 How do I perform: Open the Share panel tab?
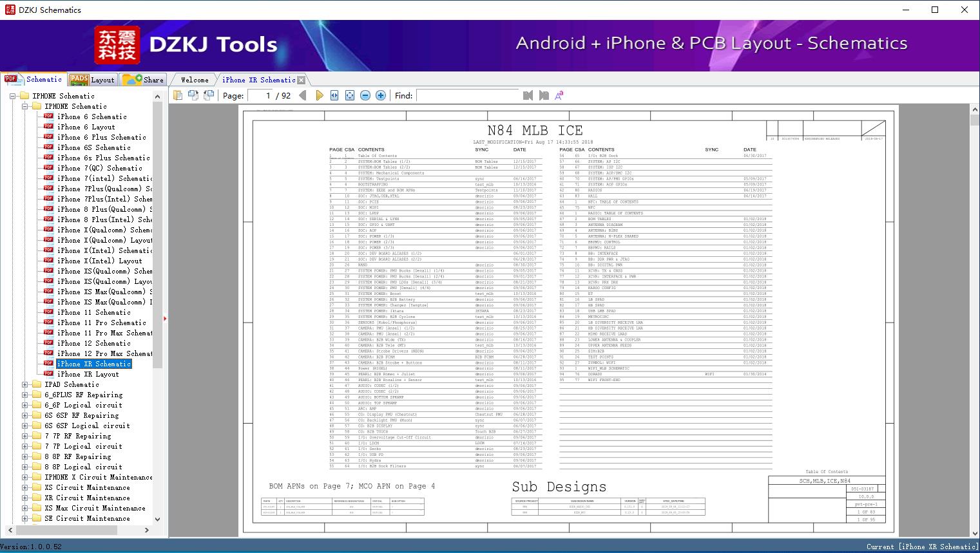143,80
